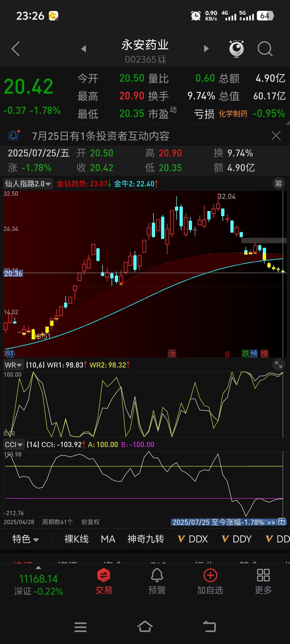Tap current price 20.42
The image size is (290, 644).
point(29,86)
